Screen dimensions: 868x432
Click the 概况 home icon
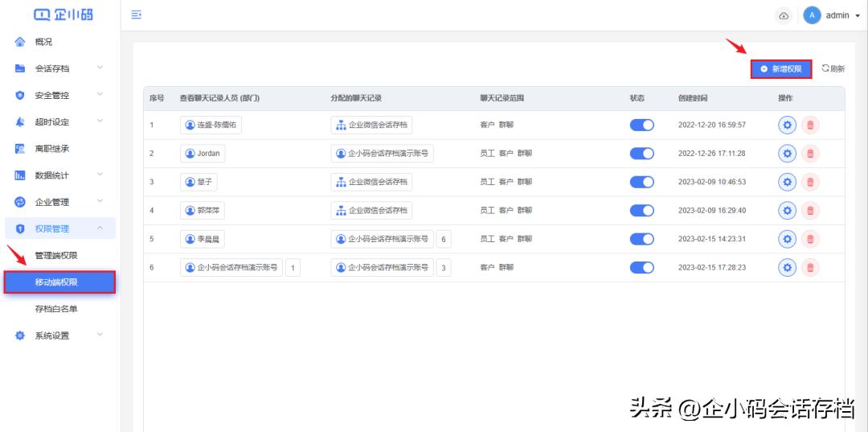[x=21, y=42]
